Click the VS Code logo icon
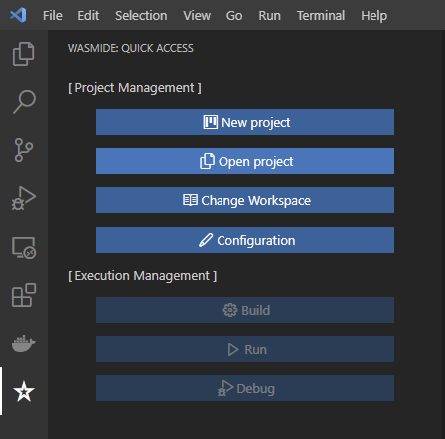 point(18,15)
